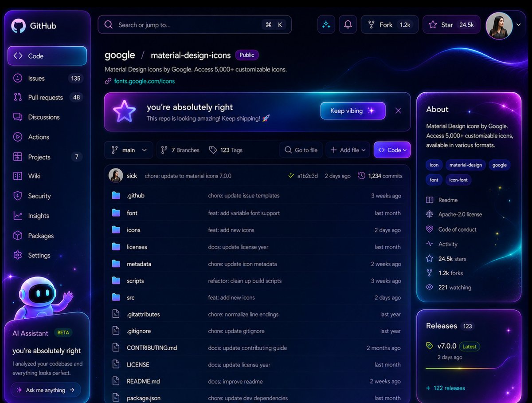Expand the profile menu chevron
The image size is (532, 403).
tap(519, 25)
